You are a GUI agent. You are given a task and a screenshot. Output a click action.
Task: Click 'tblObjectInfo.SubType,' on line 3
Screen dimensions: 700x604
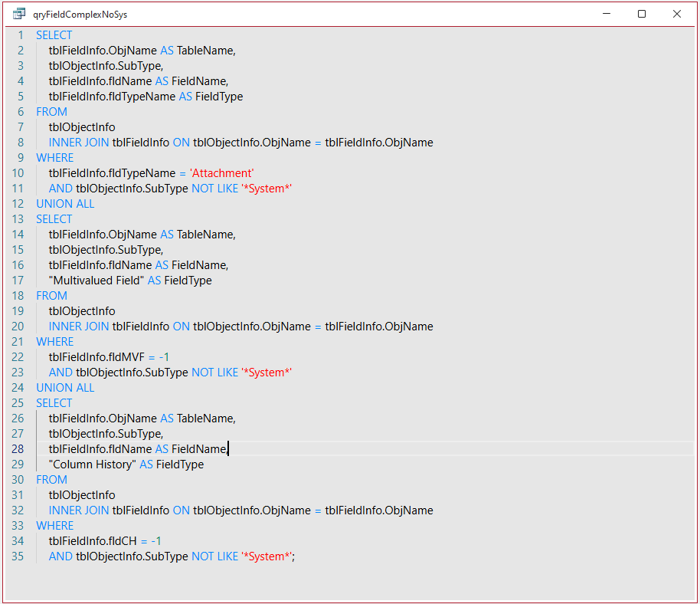pos(106,66)
